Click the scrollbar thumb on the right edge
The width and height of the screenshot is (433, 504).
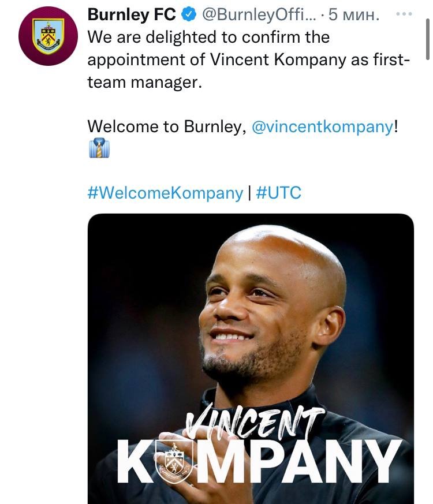click(x=428, y=39)
